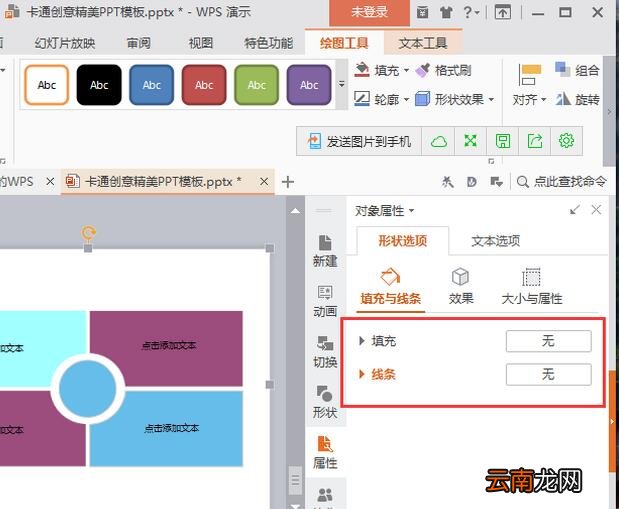Click the ribbon collapse upload-arrow icon
Image resolution: width=619 pixels, height=509 pixels.
(503, 13)
